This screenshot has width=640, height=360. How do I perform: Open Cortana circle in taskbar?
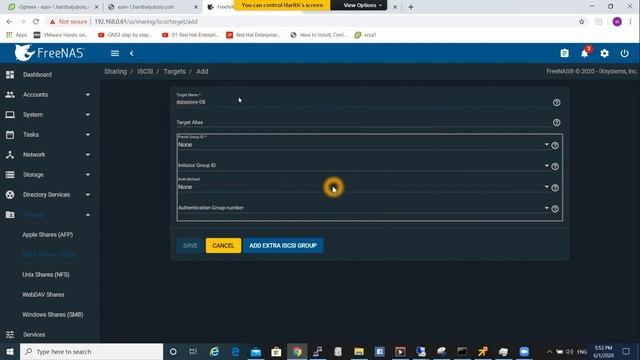(x=173, y=351)
